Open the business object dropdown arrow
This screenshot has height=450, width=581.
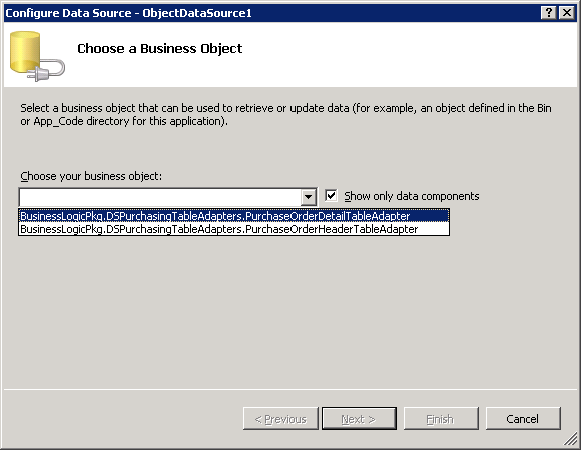pyautogui.click(x=308, y=197)
